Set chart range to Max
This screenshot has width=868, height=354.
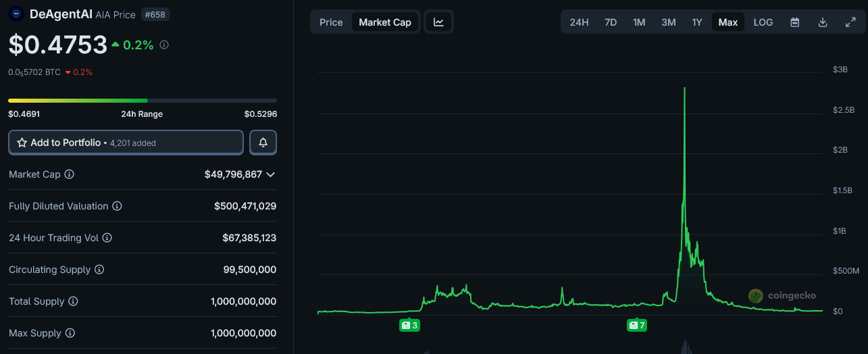click(728, 22)
